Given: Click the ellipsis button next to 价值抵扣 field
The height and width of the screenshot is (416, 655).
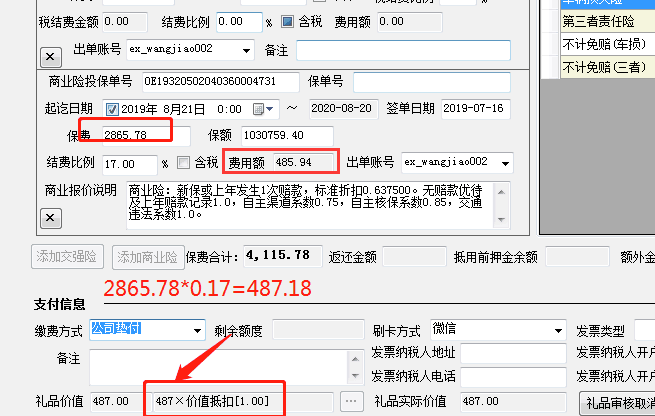Looking at the screenshot, I should coord(351,401).
